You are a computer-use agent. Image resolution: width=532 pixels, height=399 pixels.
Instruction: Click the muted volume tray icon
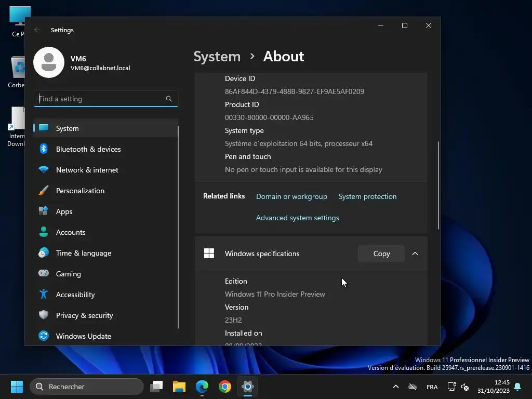pyautogui.click(x=465, y=387)
